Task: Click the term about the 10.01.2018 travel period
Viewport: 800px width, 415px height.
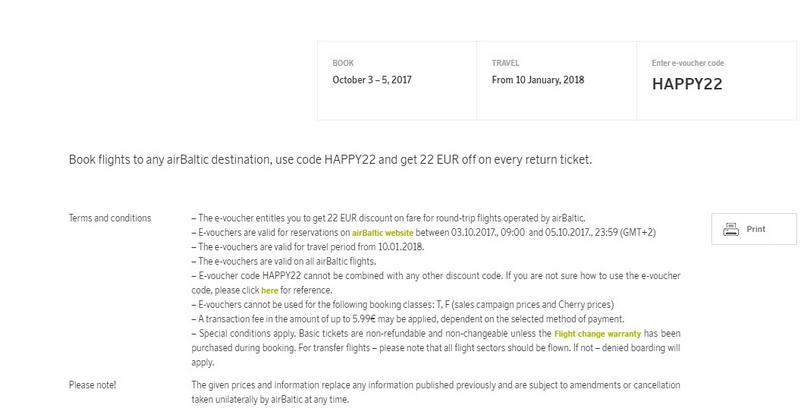Action: 308,247
